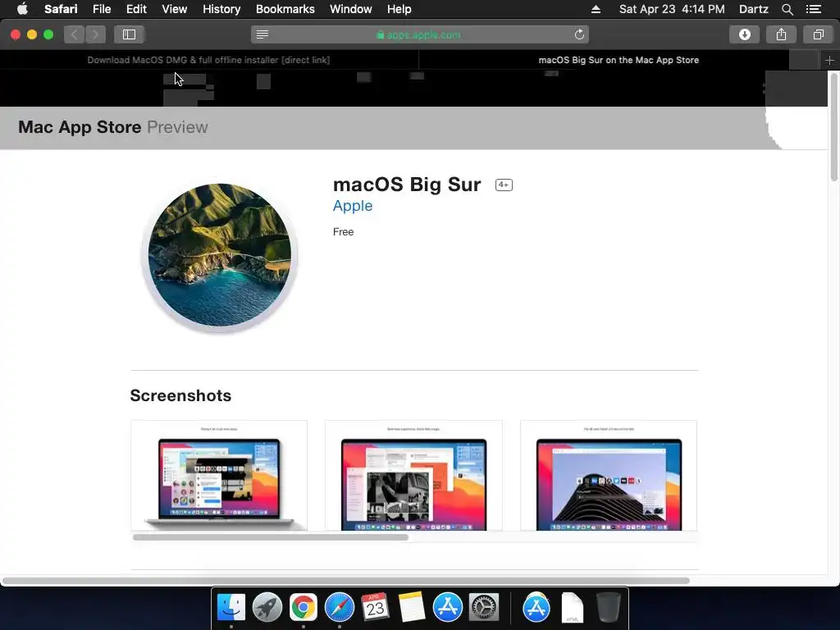The height and width of the screenshot is (630, 840).
Task: Click the screenshots horizontal scrollbar
Action: (x=271, y=536)
